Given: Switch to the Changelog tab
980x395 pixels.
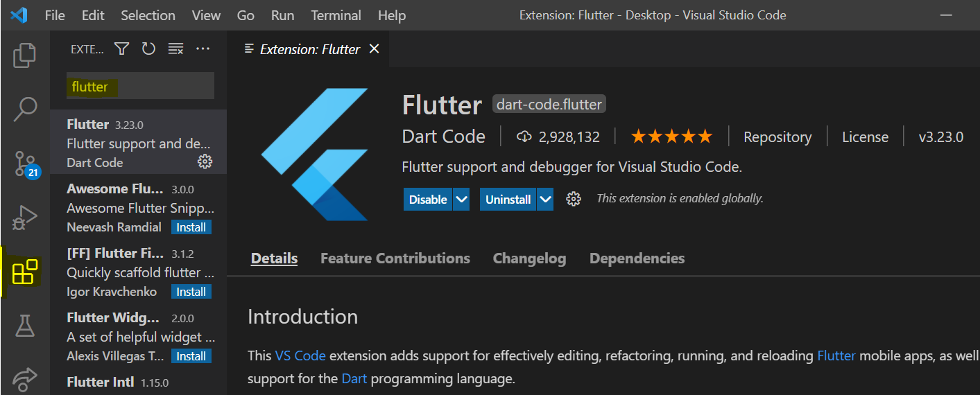Looking at the screenshot, I should point(529,258).
